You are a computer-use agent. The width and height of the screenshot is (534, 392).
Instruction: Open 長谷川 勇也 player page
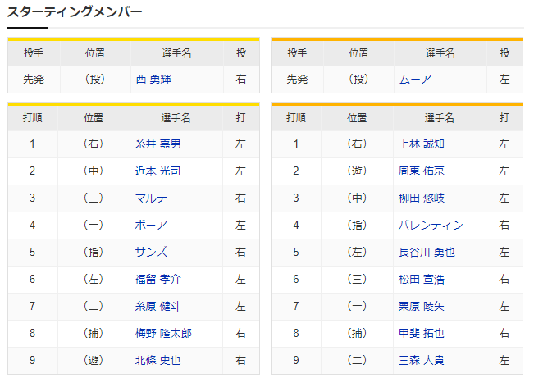(427, 253)
